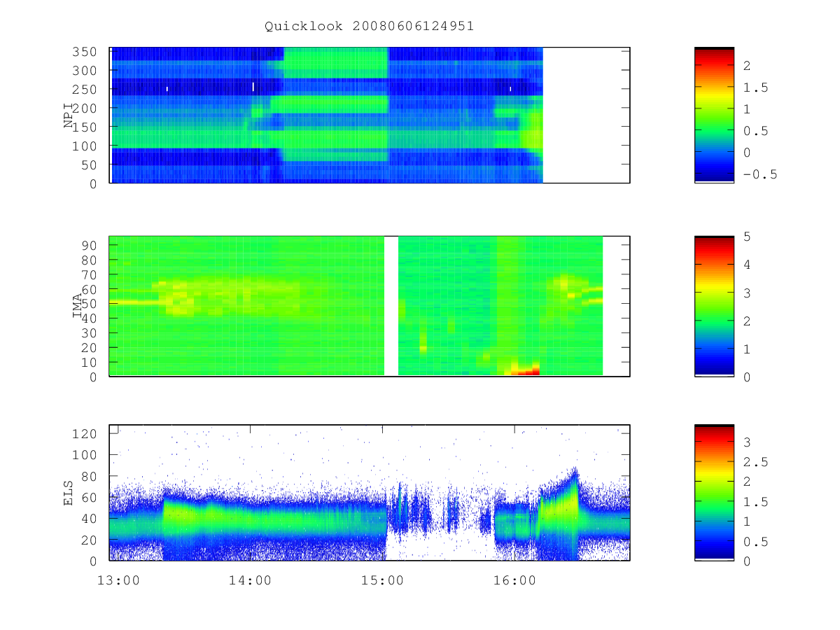Click the 1.5 label on ELS colorbar
Screen dimensions: 840x630
pyautogui.click(x=755, y=502)
